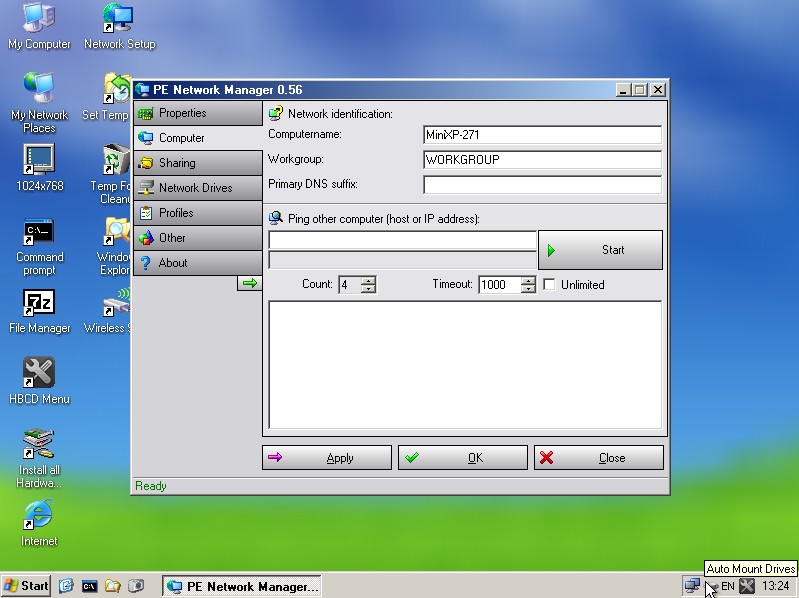Open the Start menu
The image size is (799, 598).
(25, 586)
